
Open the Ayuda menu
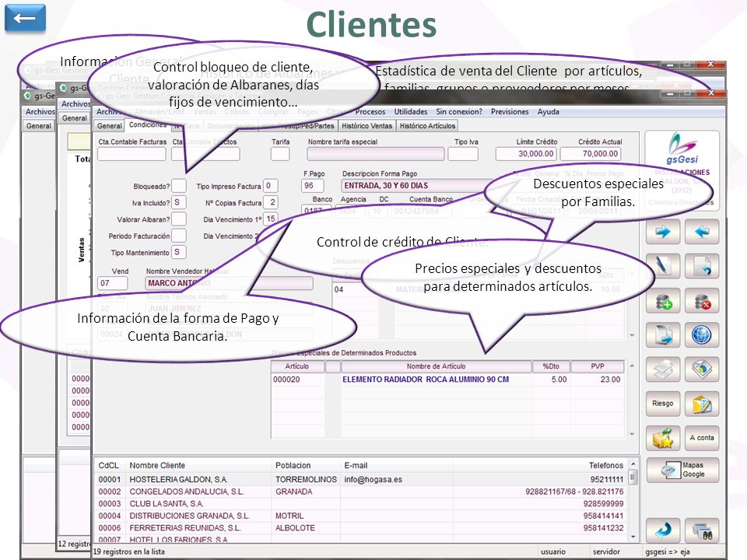tap(549, 112)
